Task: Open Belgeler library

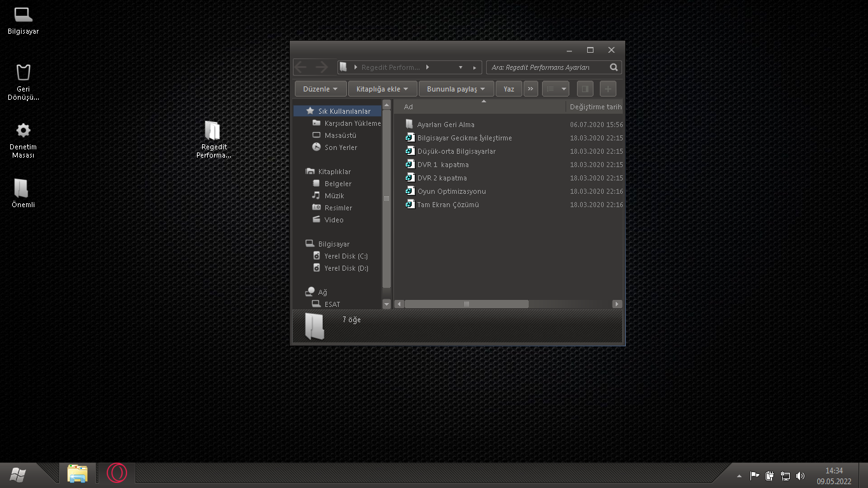Action: click(x=332, y=184)
